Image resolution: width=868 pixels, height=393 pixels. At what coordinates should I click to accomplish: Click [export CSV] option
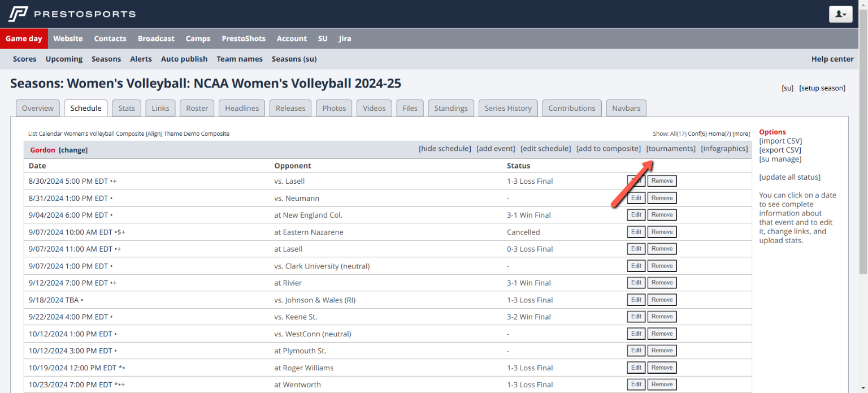tap(780, 150)
